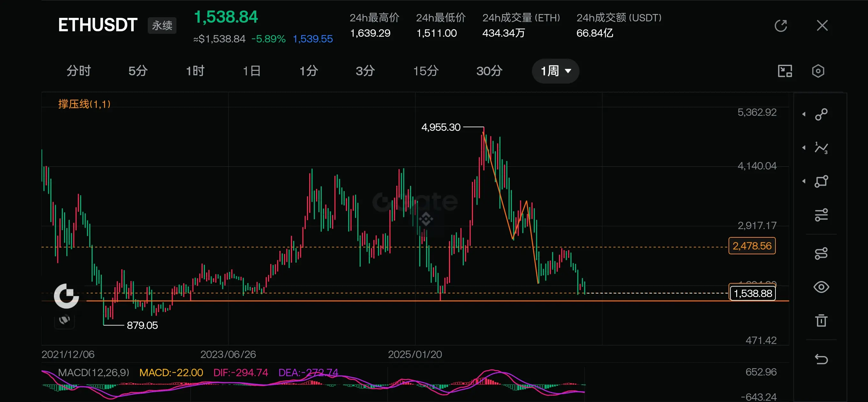This screenshot has height=402, width=868.
Task: Open the drawing style settings icon
Action: coord(821,253)
